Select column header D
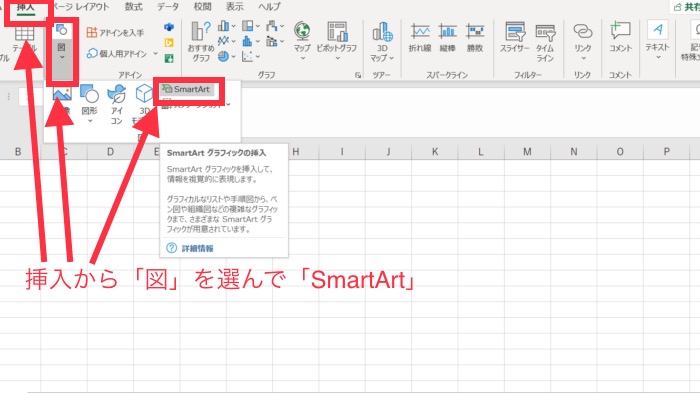700x393 pixels. [110, 152]
